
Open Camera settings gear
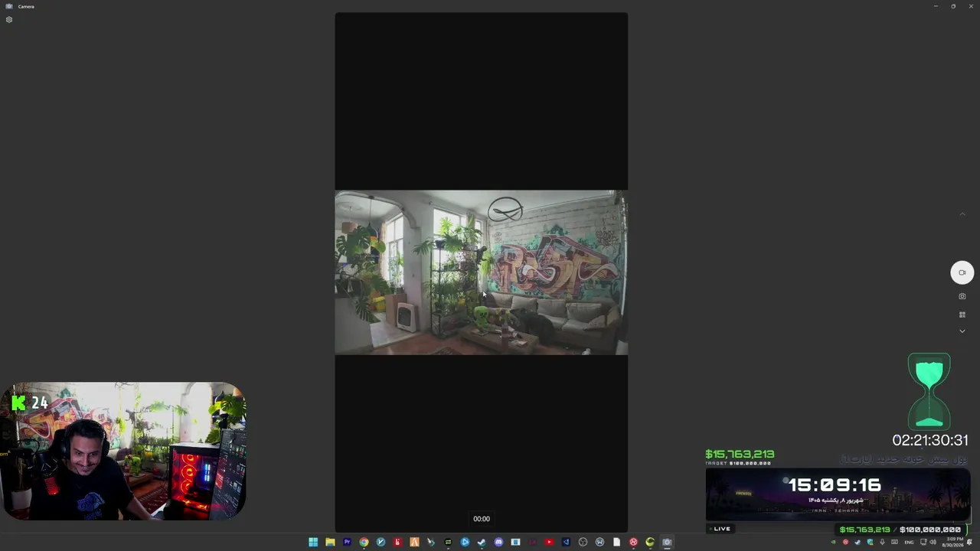[x=9, y=20]
